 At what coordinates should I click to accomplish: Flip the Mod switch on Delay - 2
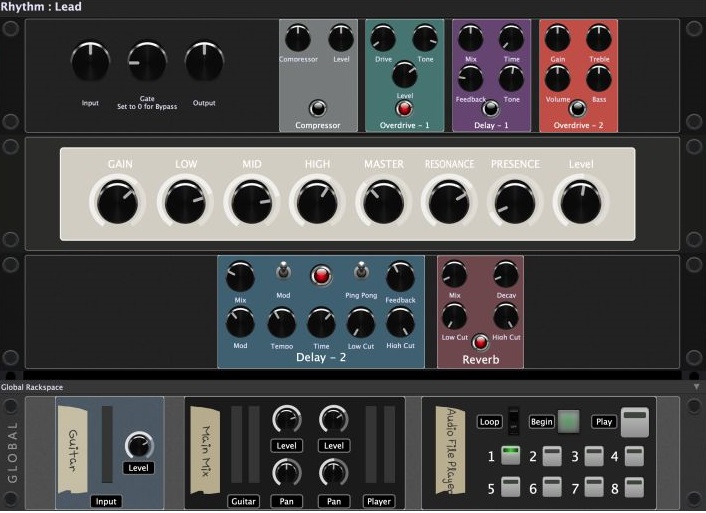coord(283,270)
